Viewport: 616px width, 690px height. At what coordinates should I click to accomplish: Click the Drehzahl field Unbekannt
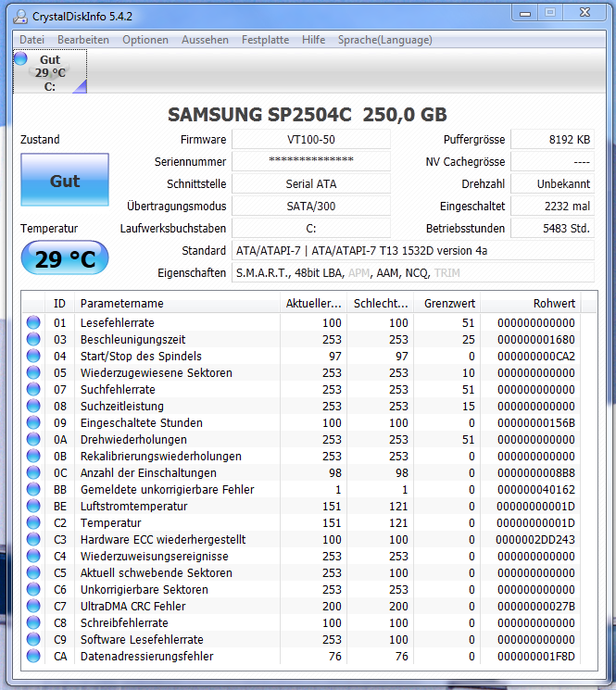pyautogui.click(x=552, y=184)
